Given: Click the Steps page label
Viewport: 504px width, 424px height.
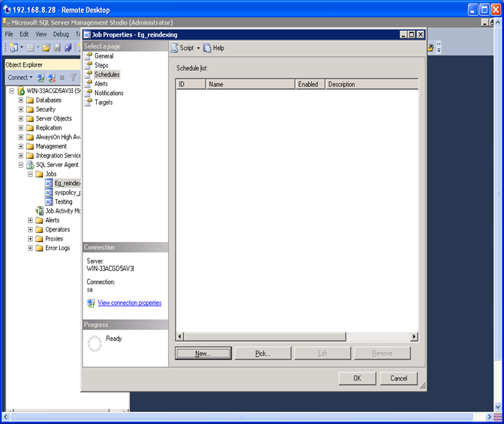Looking at the screenshot, I should tap(101, 65).
